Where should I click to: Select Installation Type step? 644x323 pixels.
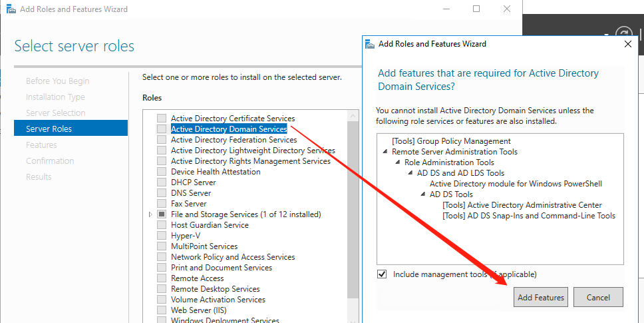[x=55, y=97]
